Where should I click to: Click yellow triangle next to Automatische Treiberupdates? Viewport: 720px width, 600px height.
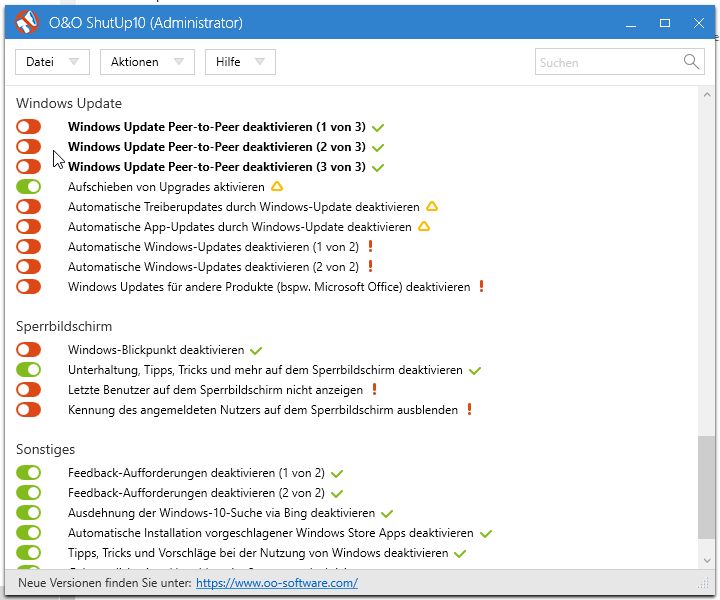click(432, 207)
